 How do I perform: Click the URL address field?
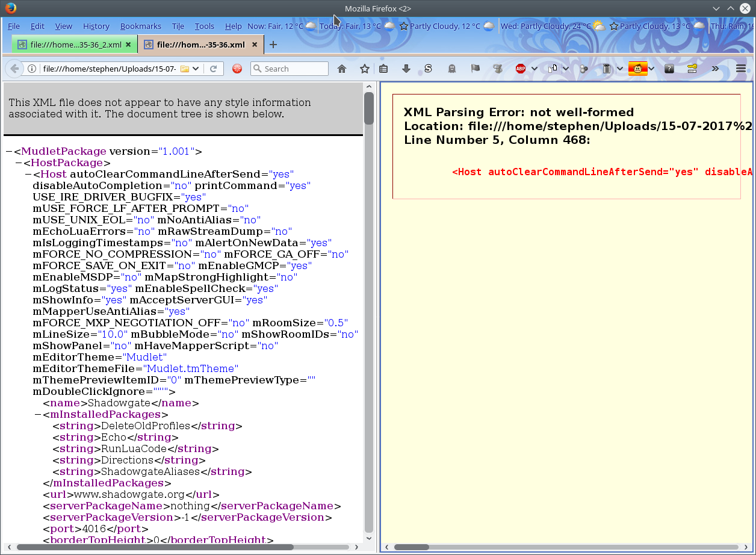coord(108,69)
